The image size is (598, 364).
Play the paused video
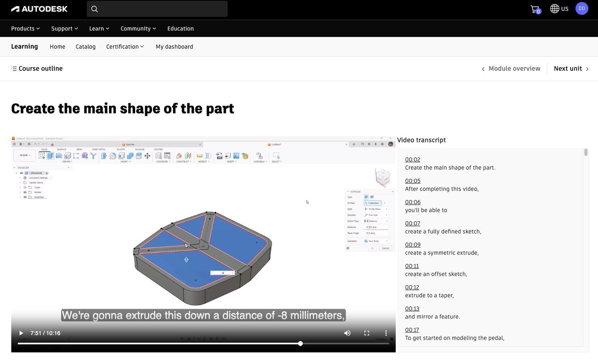pos(21,333)
